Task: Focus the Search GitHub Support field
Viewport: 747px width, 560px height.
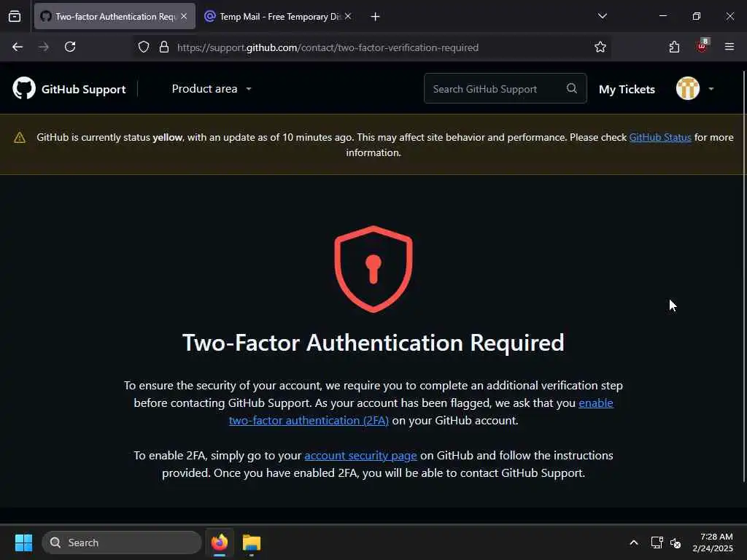Action: [505, 88]
